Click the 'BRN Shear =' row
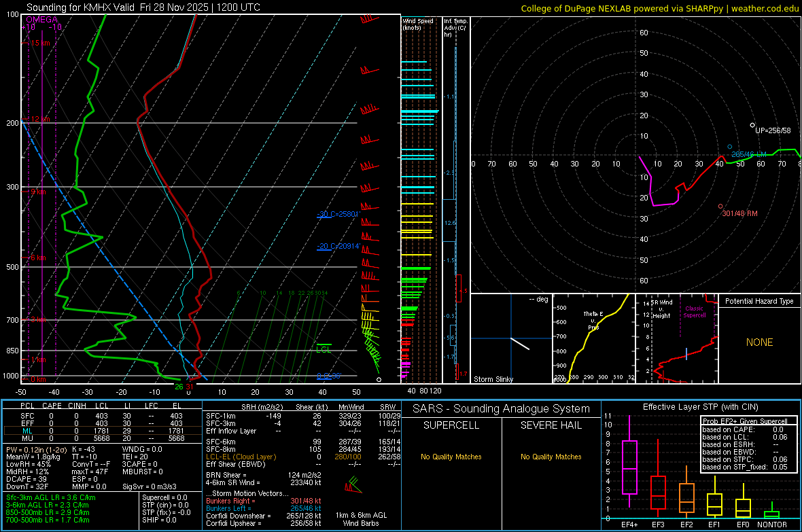 pyautogui.click(x=264, y=475)
